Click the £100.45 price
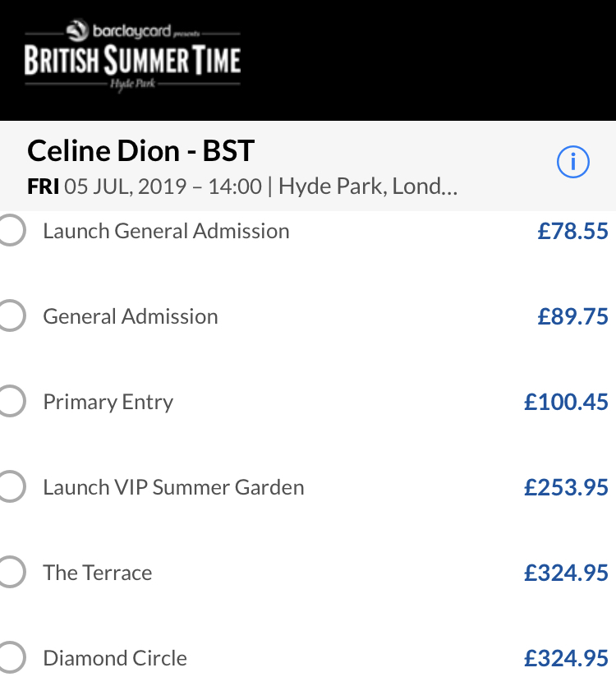 [566, 402]
